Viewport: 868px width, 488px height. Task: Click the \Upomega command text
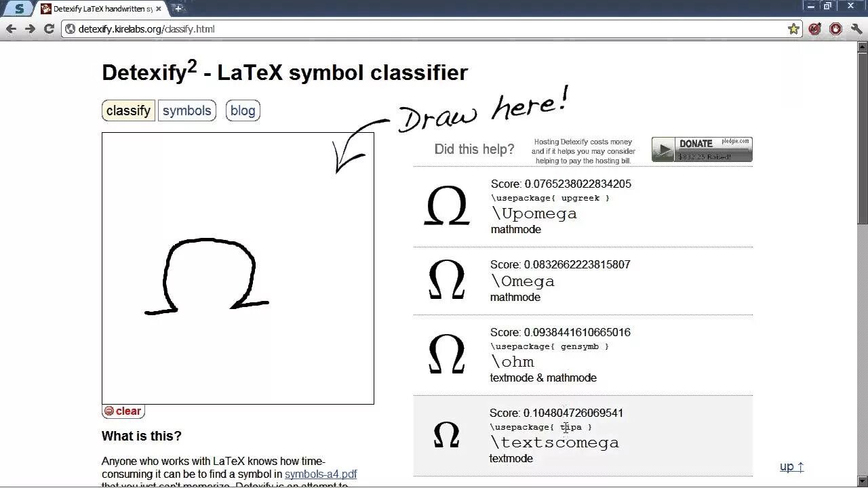[534, 213]
